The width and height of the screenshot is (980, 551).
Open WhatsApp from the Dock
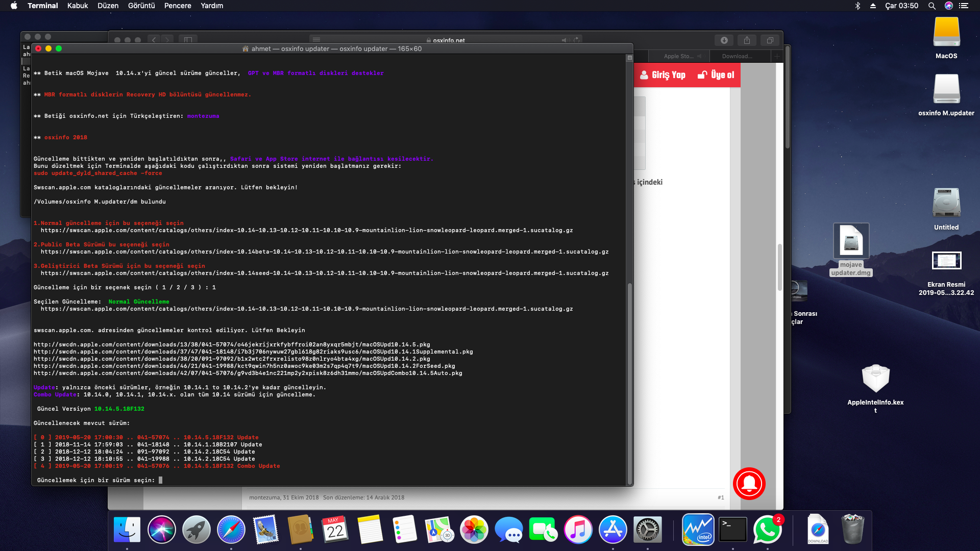click(767, 530)
